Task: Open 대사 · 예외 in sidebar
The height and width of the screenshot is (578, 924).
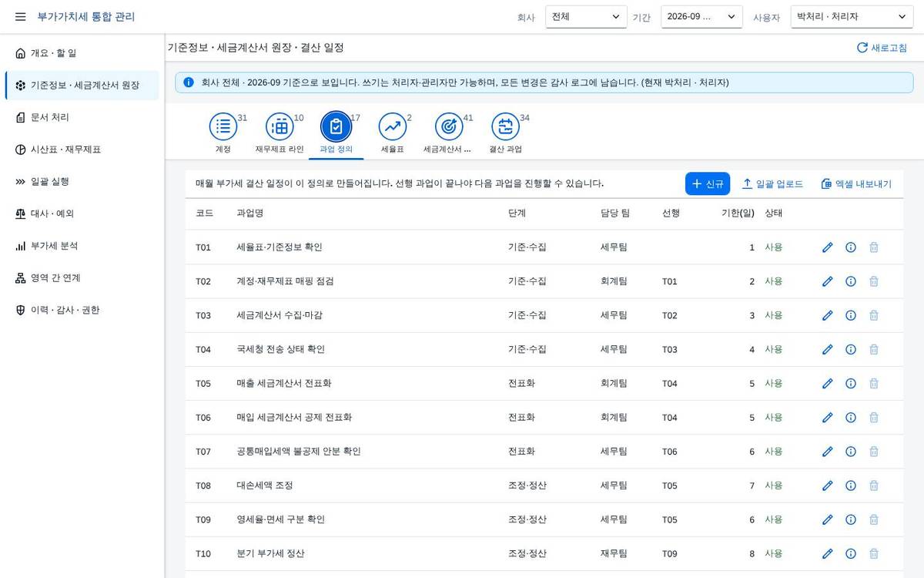Action: click(x=82, y=213)
